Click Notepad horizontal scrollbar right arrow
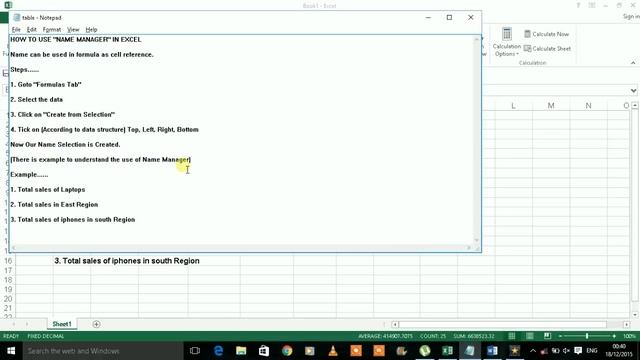This screenshot has width=640, height=360. [x=469, y=248]
